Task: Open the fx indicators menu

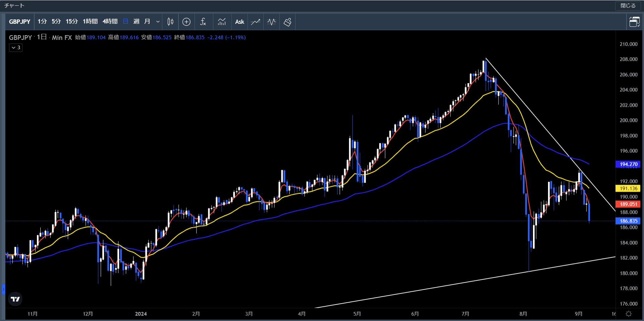Action: tap(203, 22)
